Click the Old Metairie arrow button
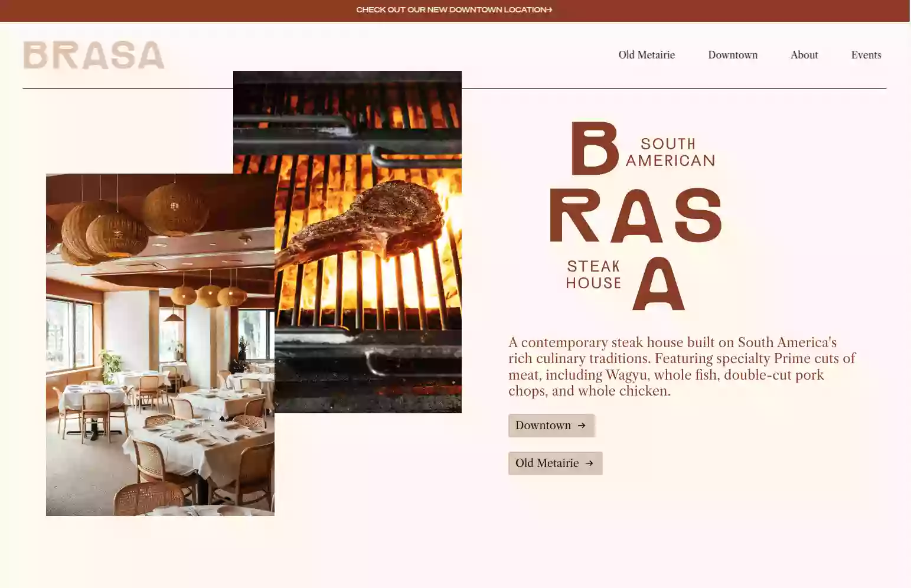This screenshot has height=588, width=911. coord(556,463)
